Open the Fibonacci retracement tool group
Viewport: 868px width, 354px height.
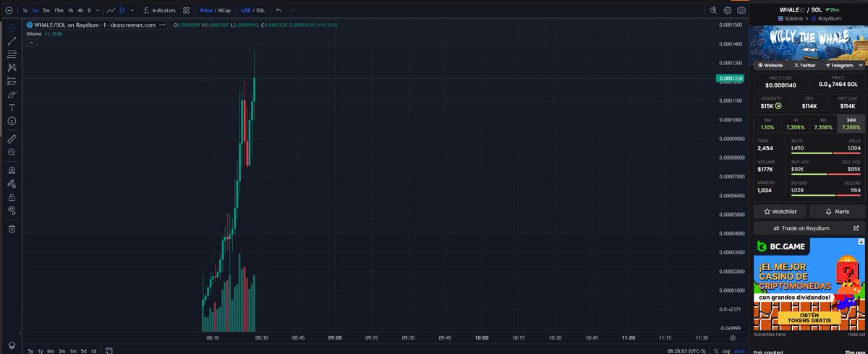click(x=12, y=54)
